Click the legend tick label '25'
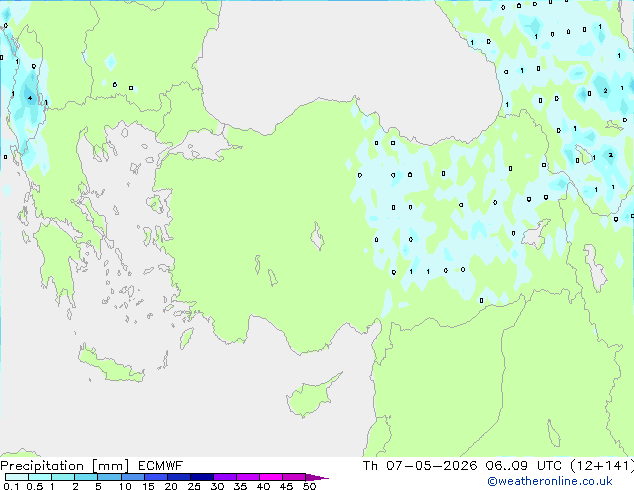 click(x=194, y=486)
